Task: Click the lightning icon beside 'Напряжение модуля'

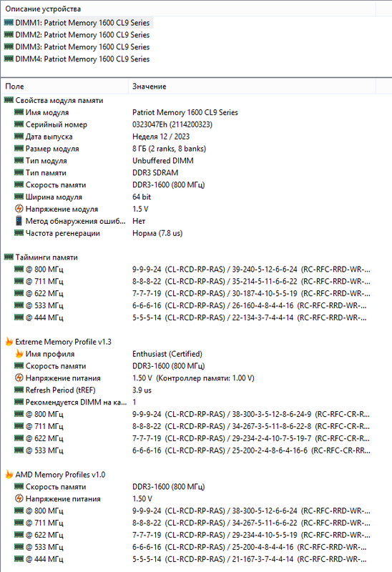Action: pyautogui.click(x=19, y=209)
